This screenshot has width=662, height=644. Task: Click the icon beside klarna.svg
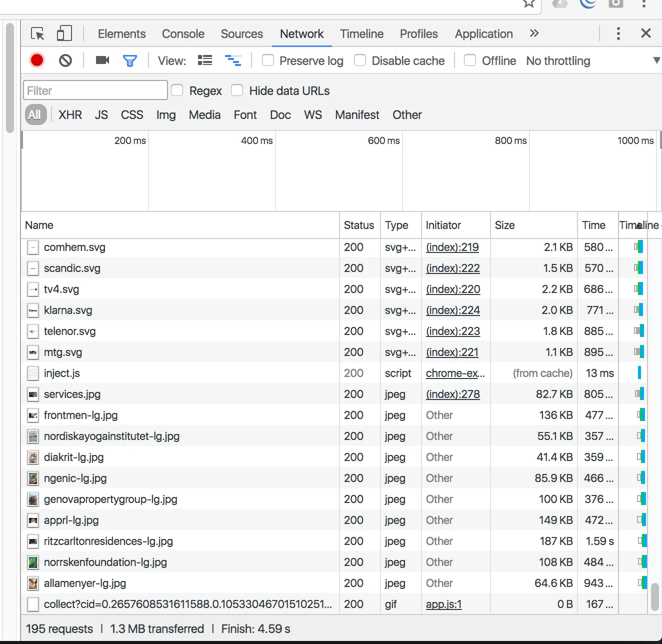click(33, 310)
